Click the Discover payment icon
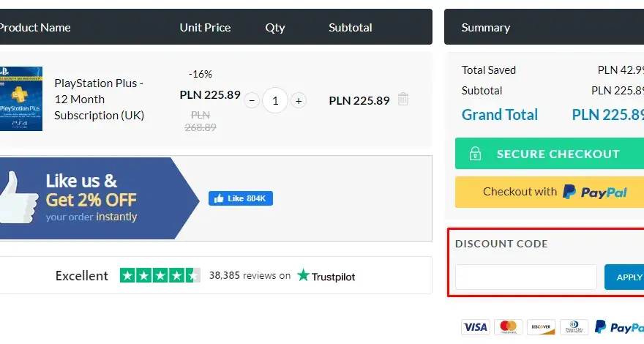 coord(541,327)
